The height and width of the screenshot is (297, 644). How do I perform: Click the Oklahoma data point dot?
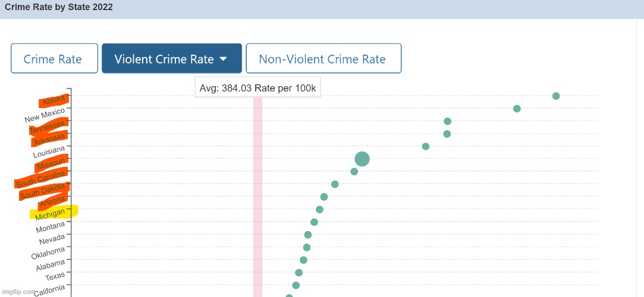pos(307,248)
